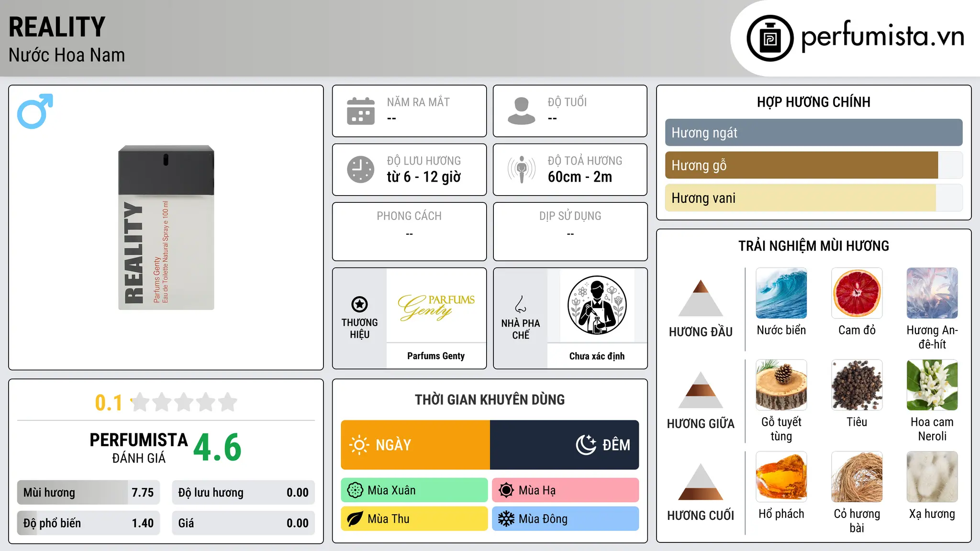
Task: Click the clock icon beside Độ lưu hương
Action: tap(361, 169)
